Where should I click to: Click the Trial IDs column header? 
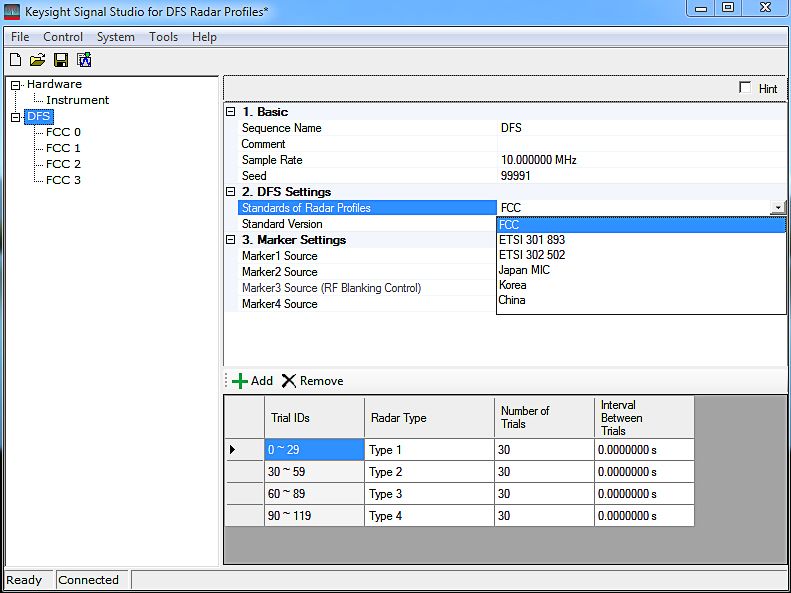[x=314, y=418]
